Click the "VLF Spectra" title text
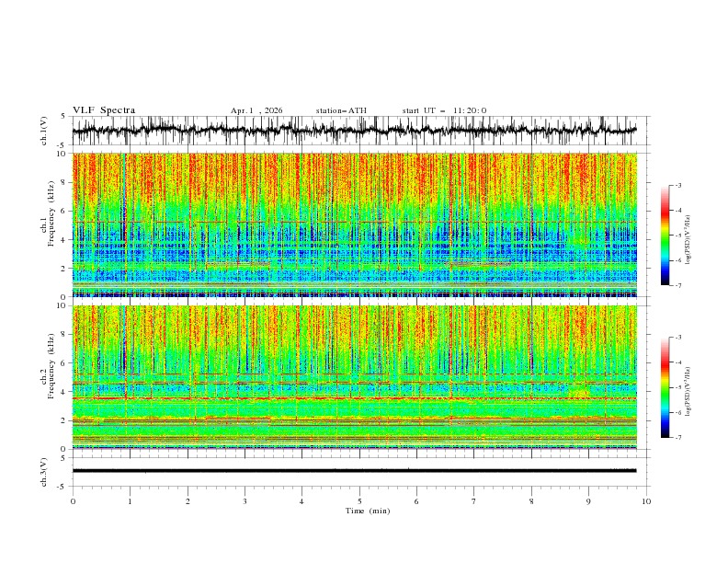 [104, 110]
